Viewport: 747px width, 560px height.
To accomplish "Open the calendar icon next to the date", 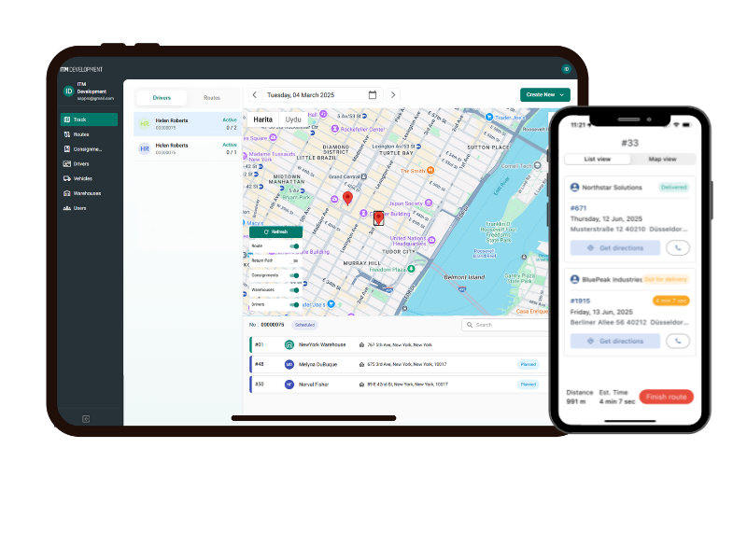I will [371, 95].
